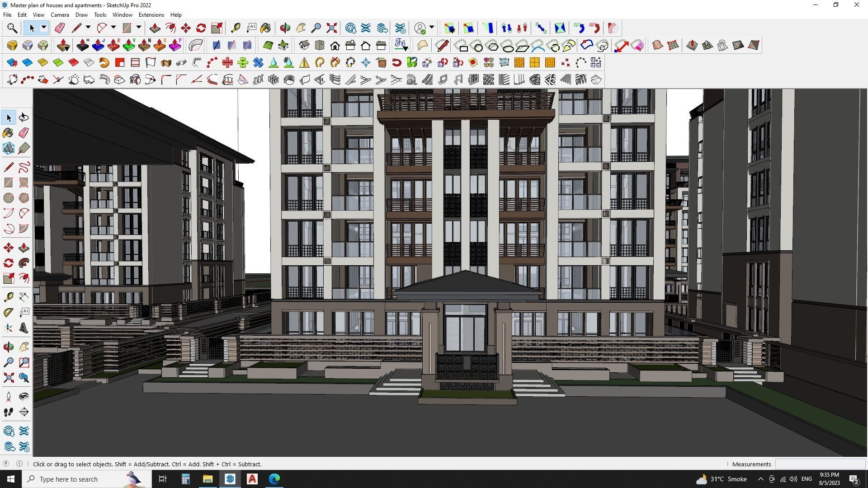Expand the Pencil line tool dropdown
The height and width of the screenshot is (488, 868).
(88, 28)
